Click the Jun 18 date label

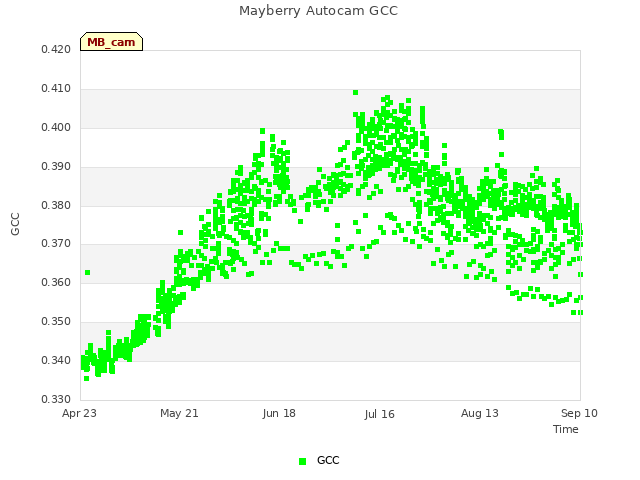279,413
